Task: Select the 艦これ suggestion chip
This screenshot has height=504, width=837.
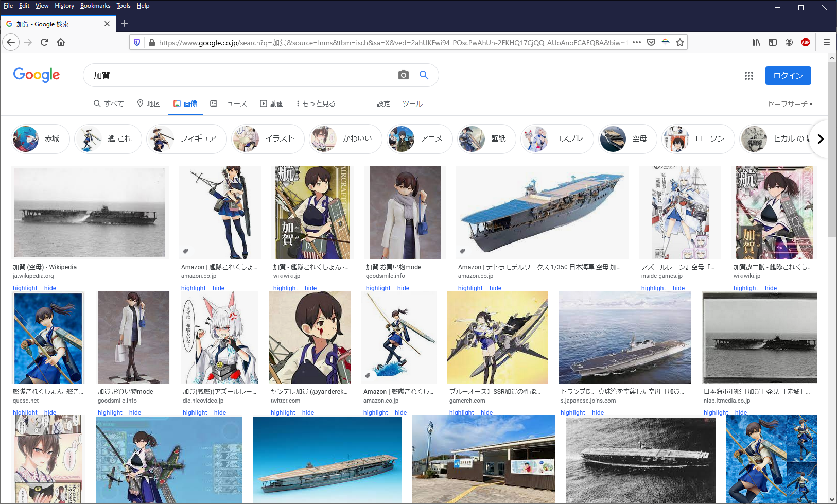Action: 108,138
